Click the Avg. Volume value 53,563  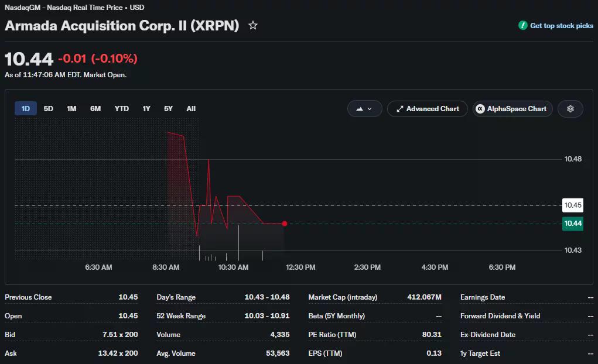tap(278, 353)
